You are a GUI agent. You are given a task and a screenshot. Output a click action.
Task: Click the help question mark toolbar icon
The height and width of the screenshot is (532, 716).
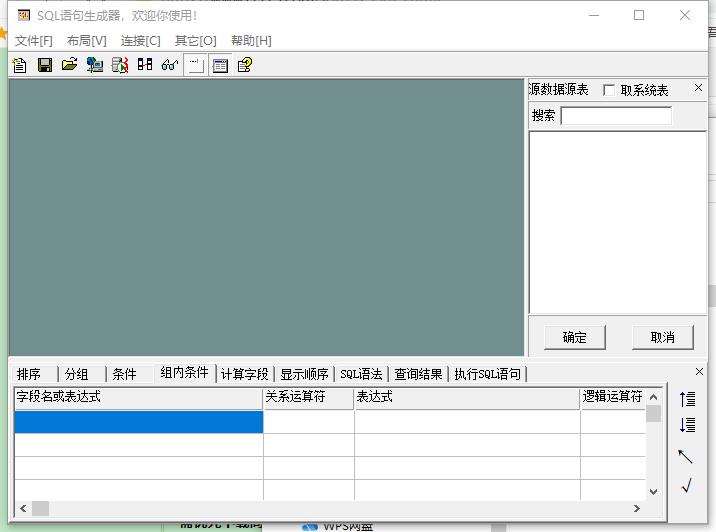point(245,65)
